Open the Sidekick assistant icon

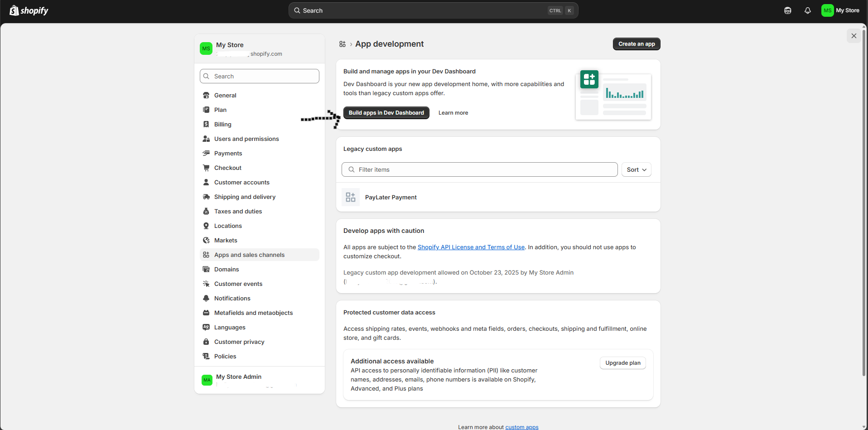tap(788, 10)
